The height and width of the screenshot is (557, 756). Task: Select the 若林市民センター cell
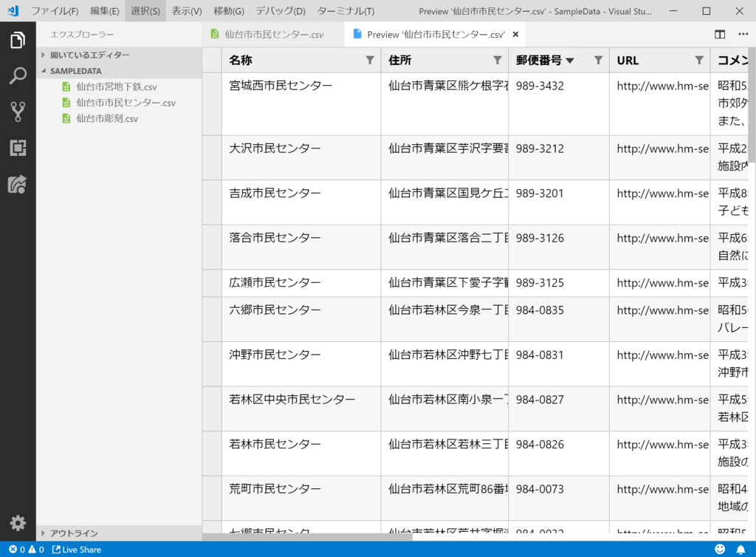(x=301, y=454)
